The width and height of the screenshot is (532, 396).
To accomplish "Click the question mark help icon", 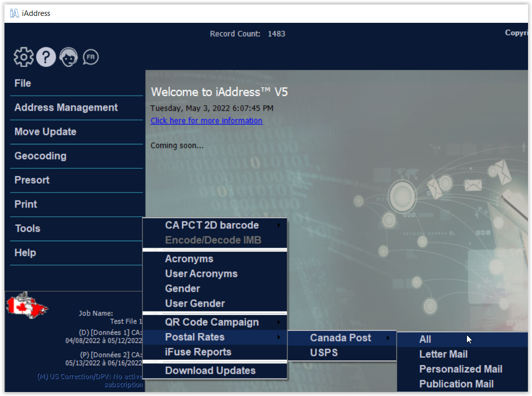I will pos(46,58).
